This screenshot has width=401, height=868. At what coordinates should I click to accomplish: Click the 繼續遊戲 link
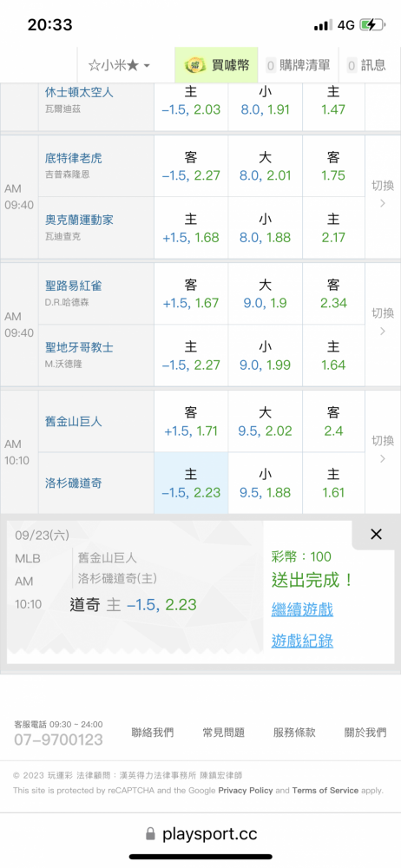click(x=302, y=610)
